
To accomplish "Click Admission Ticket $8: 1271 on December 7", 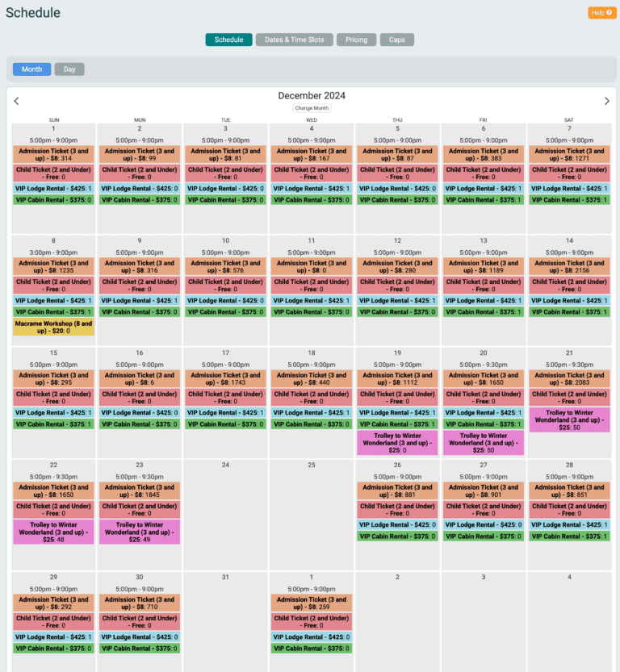I will pyautogui.click(x=569, y=155).
